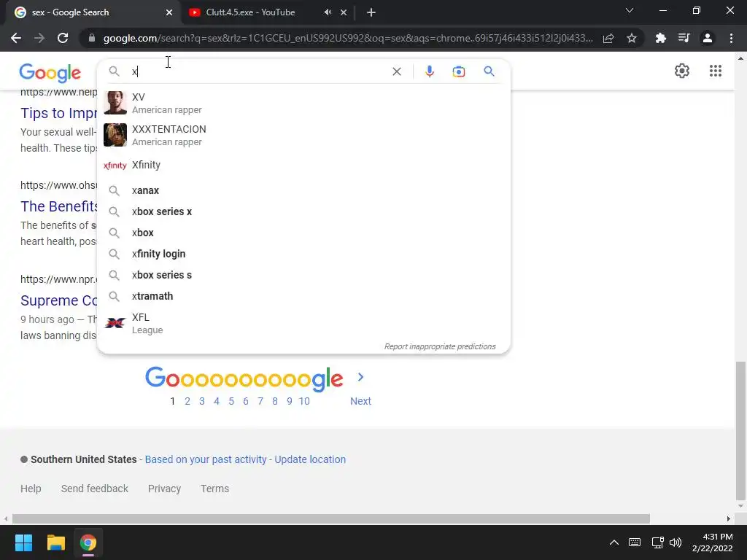Open the volume tray icon
The height and width of the screenshot is (560, 747).
pyautogui.click(x=676, y=542)
